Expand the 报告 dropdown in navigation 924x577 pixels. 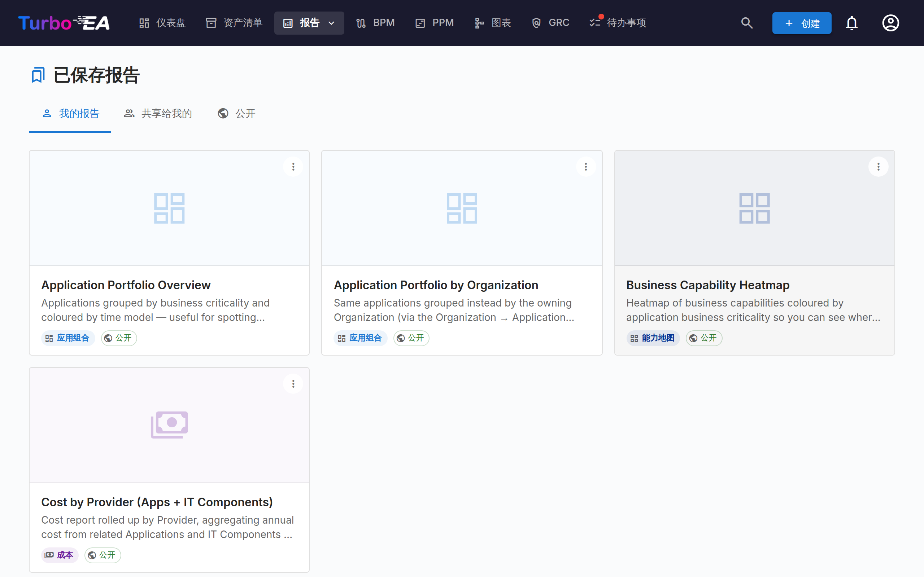(x=309, y=23)
